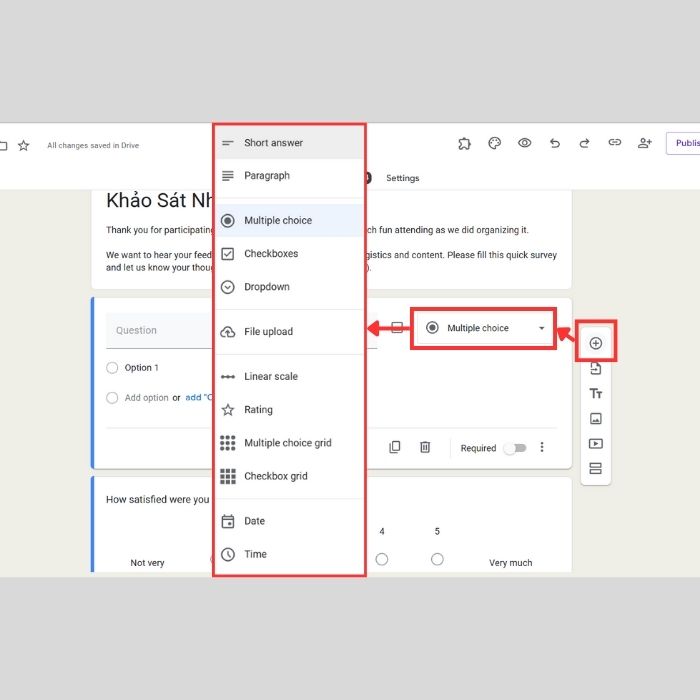This screenshot has height=700, width=700.
Task: Select rating 4 on the linear scale
Action: [382, 559]
